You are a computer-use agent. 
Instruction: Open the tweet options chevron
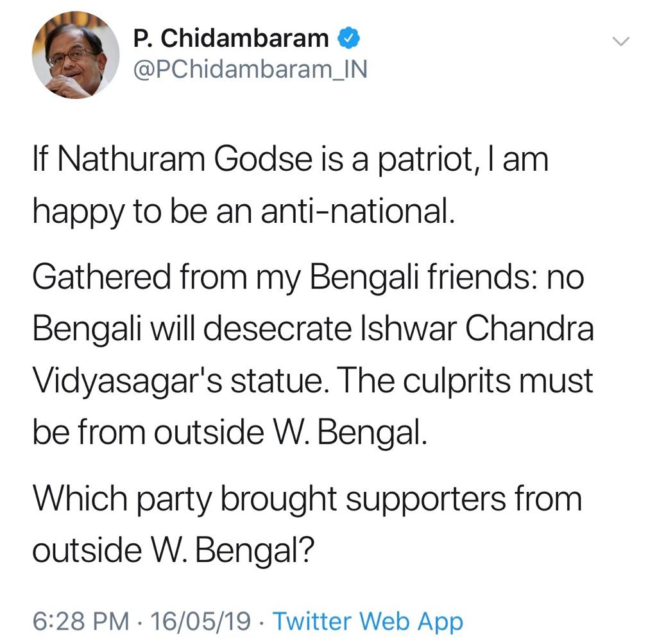pyautogui.click(x=620, y=41)
